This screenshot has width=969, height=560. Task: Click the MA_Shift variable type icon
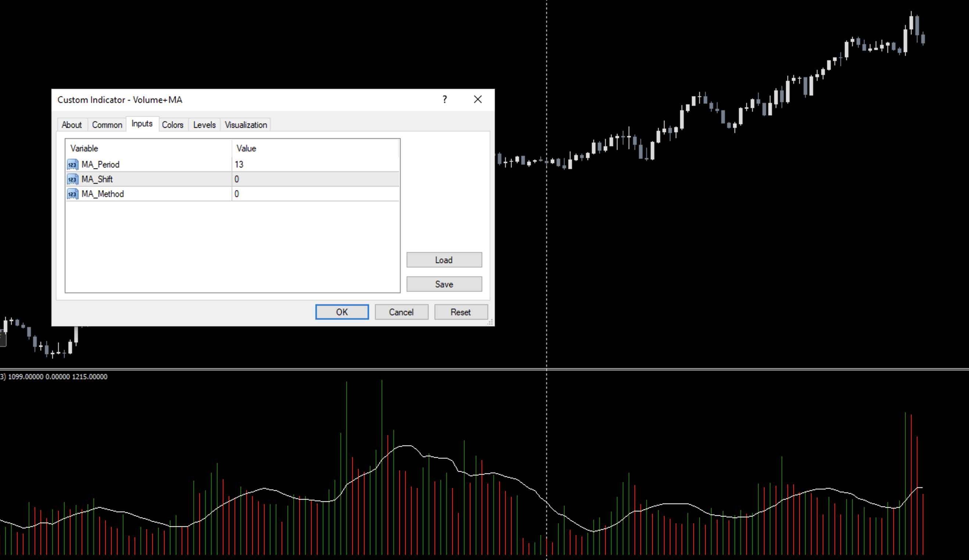pos(72,179)
